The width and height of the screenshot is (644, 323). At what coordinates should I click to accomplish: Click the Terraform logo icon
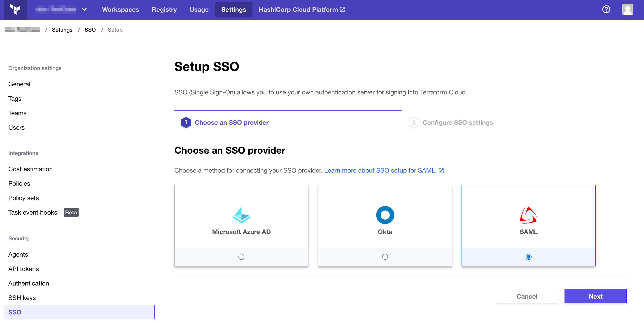(x=15, y=9)
